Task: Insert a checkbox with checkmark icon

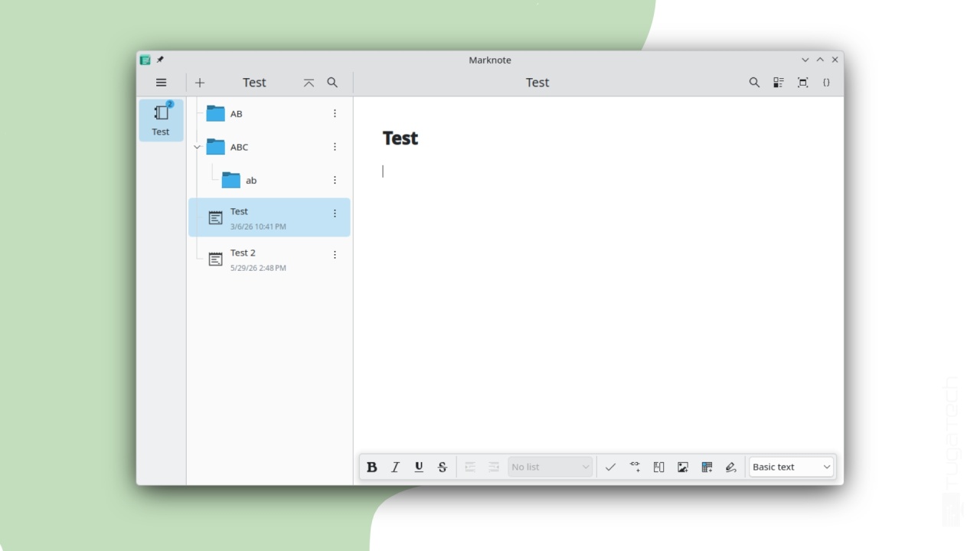Action: (610, 467)
